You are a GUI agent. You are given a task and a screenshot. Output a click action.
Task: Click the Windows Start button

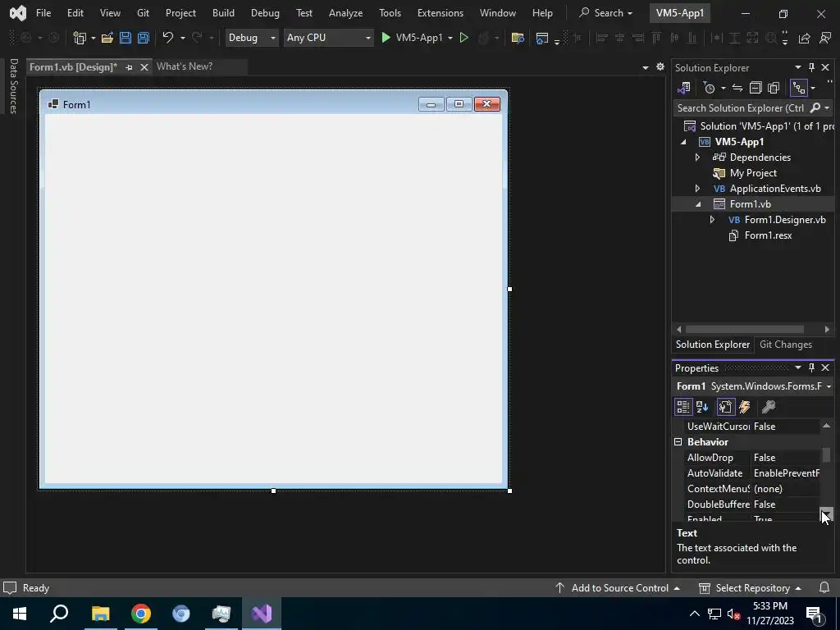(20, 614)
